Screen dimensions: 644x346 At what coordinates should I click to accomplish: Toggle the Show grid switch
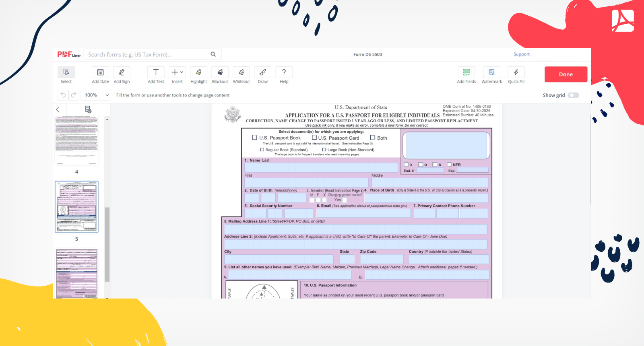click(573, 95)
